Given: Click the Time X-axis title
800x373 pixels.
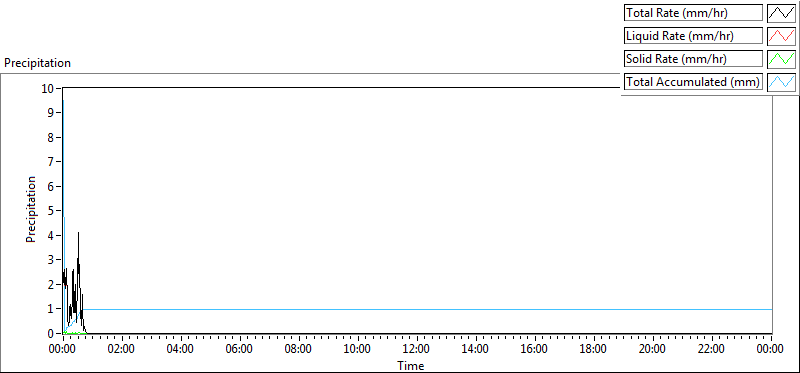Looking at the screenshot, I should click(x=411, y=366).
